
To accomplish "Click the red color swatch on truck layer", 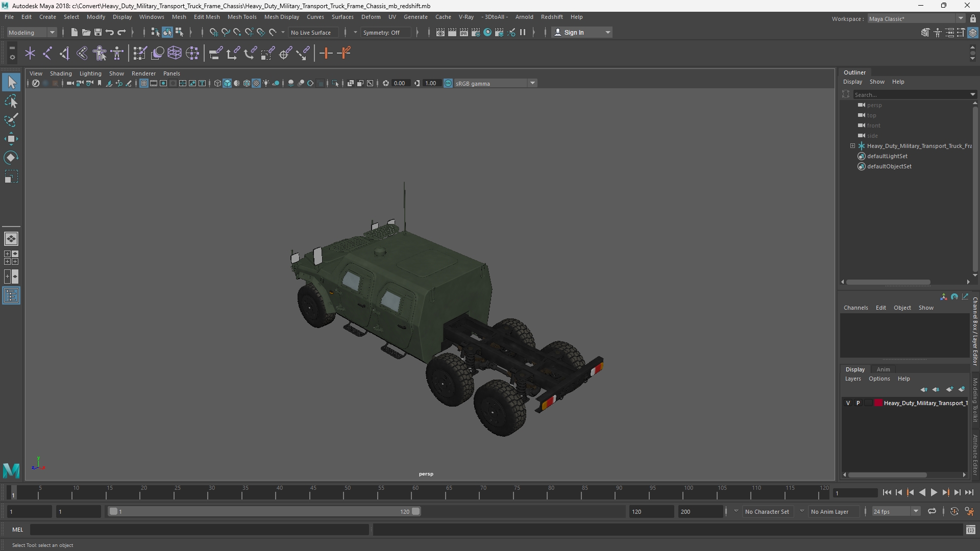I will [x=878, y=403].
